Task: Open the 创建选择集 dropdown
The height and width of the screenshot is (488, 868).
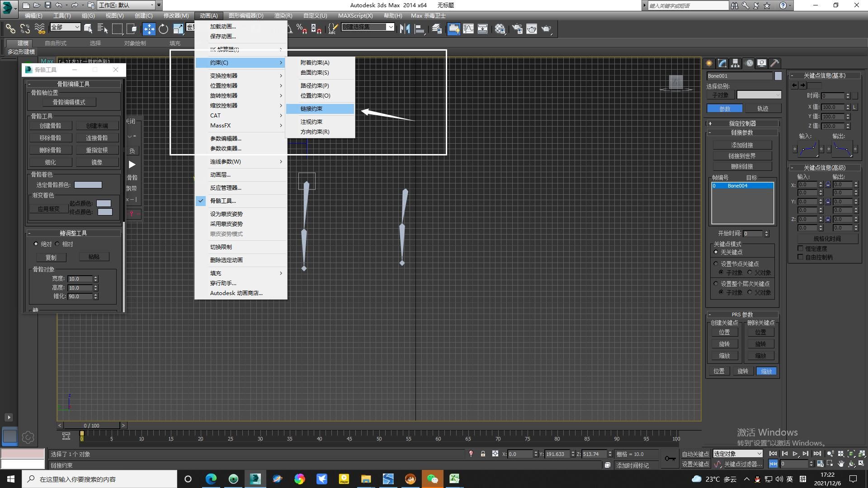Action: pos(368,27)
